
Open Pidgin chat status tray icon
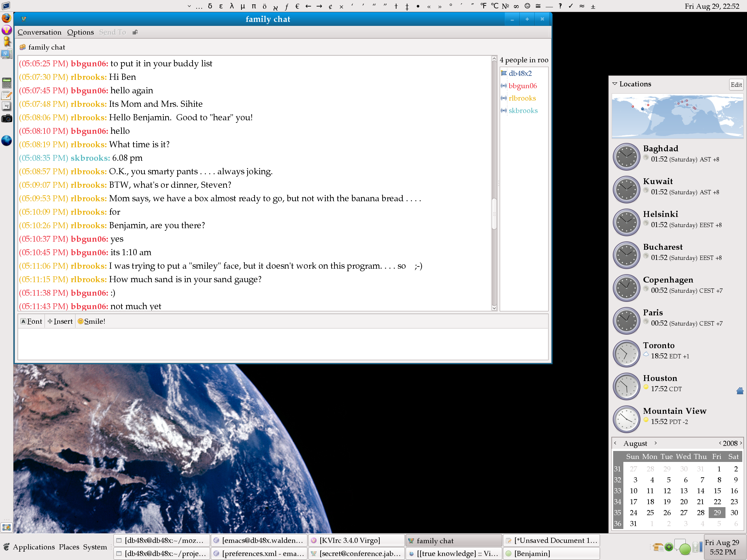pos(682,547)
